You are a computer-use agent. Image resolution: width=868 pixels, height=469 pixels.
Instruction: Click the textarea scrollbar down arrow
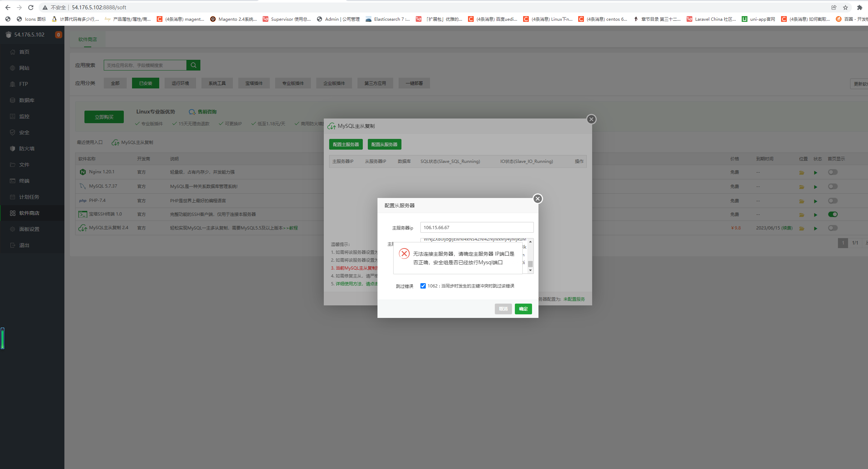[x=531, y=270]
